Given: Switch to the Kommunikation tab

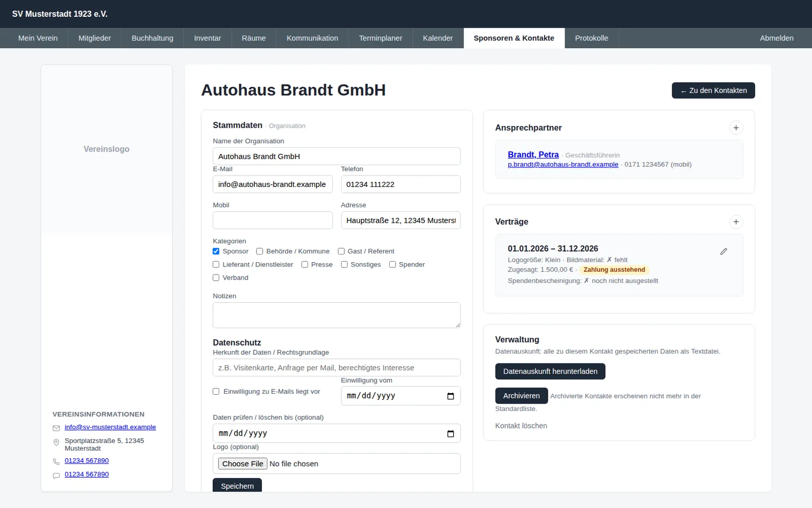Looking at the screenshot, I should (x=312, y=38).
